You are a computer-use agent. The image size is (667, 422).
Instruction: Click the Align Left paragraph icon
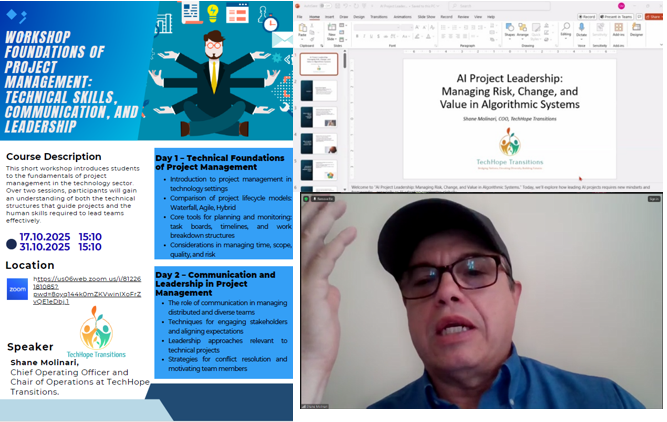tap(443, 37)
